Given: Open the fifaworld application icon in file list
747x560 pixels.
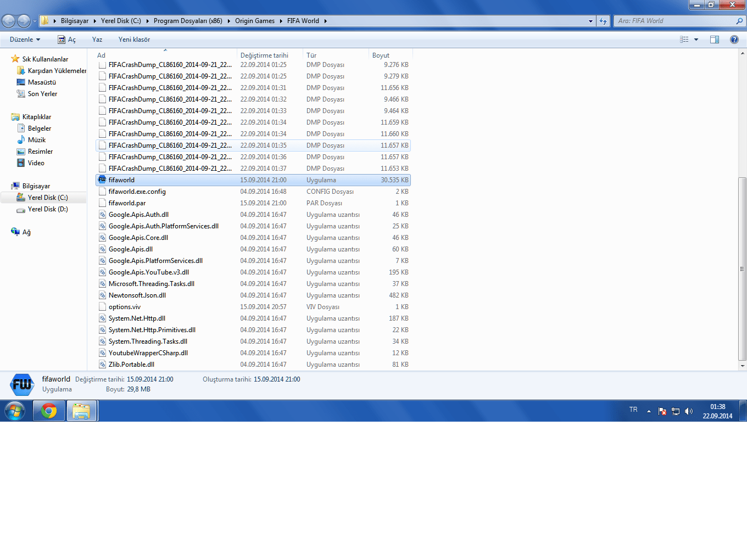Looking at the screenshot, I should pos(102,180).
